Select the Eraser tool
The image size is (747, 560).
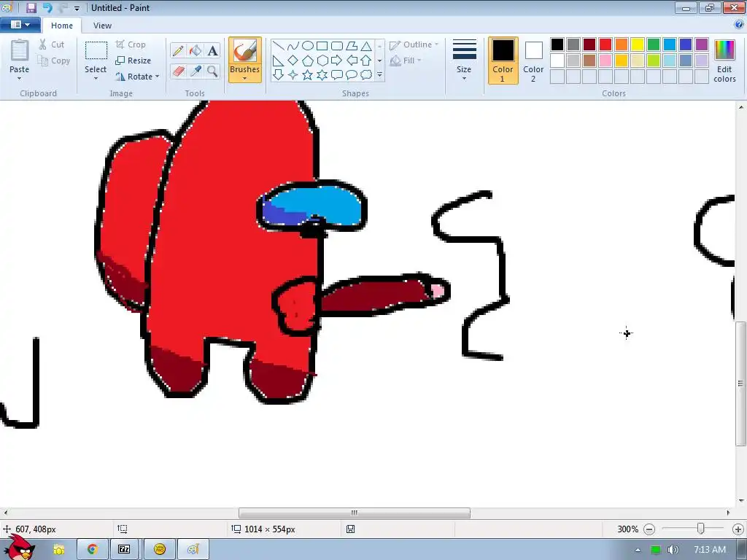(178, 71)
